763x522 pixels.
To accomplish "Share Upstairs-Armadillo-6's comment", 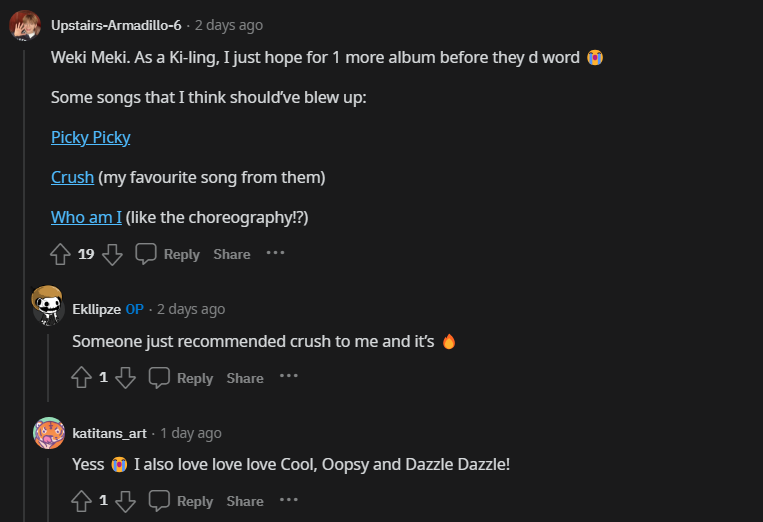I will pyautogui.click(x=231, y=254).
